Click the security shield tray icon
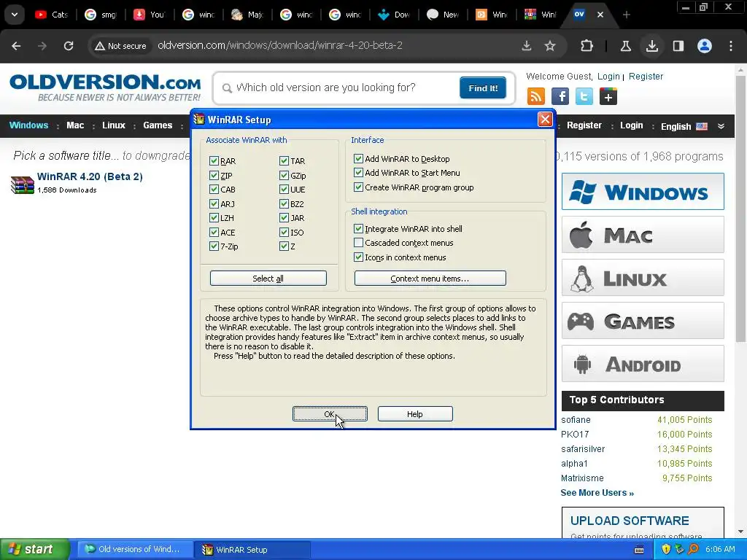747x560 pixels. tap(666, 549)
